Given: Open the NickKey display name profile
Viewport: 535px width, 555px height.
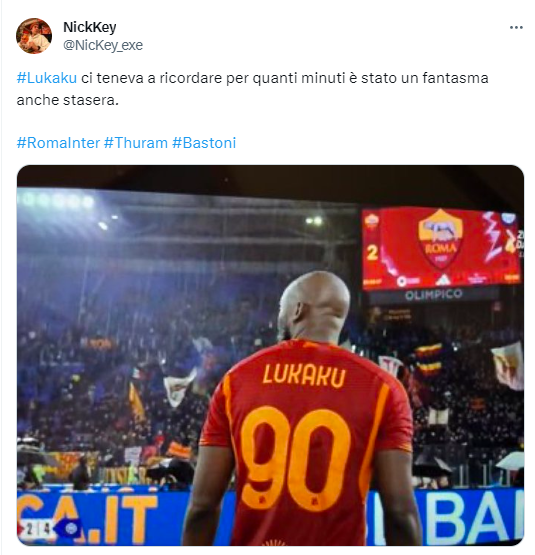Looking at the screenshot, I should point(90,27).
